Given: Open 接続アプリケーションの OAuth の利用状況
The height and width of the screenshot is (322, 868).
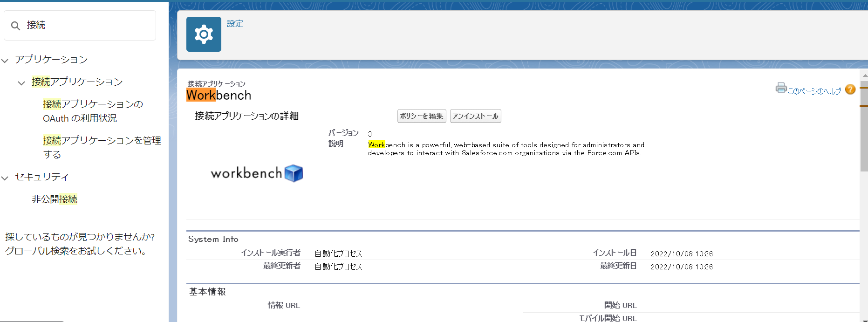Looking at the screenshot, I should 93,111.
